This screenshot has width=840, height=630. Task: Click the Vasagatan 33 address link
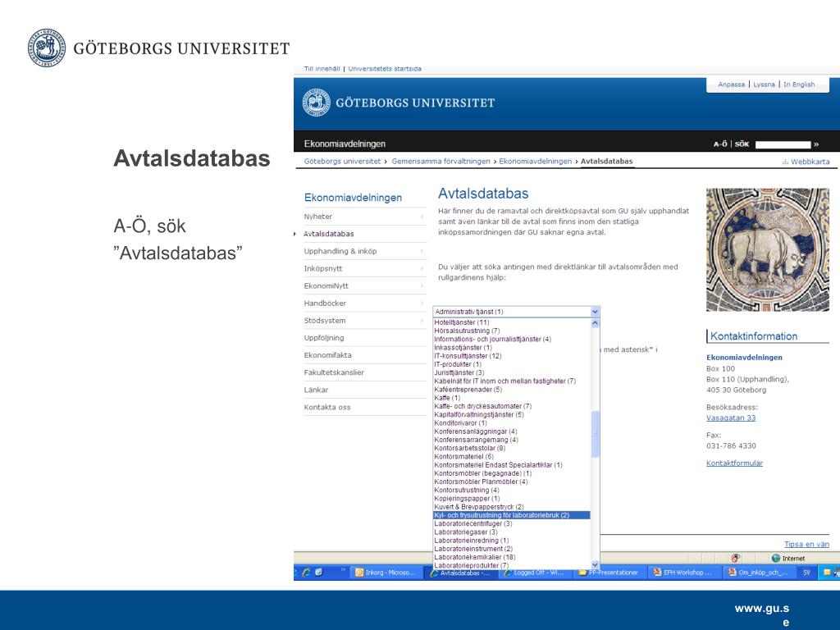pyautogui.click(x=731, y=418)
